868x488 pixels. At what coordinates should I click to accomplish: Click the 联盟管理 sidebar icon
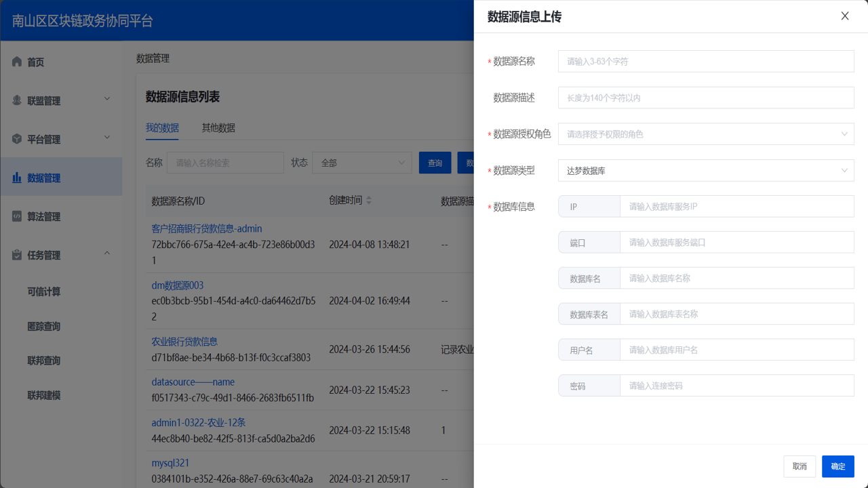pyautogui.click(x=17, y=100)
